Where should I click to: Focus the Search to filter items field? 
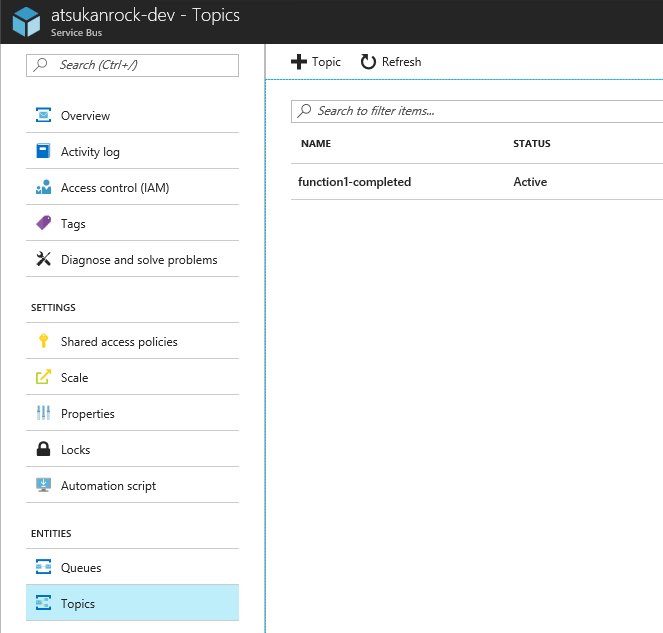(x=477, y=111)
